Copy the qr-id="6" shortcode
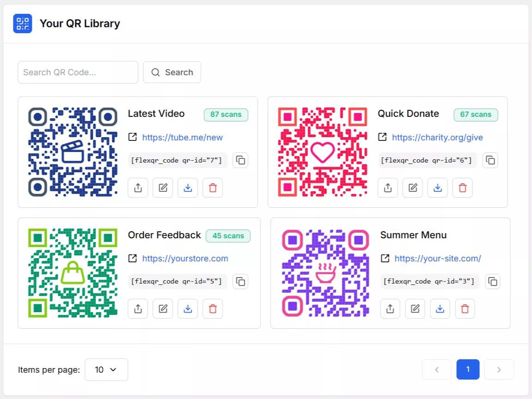 490,160
